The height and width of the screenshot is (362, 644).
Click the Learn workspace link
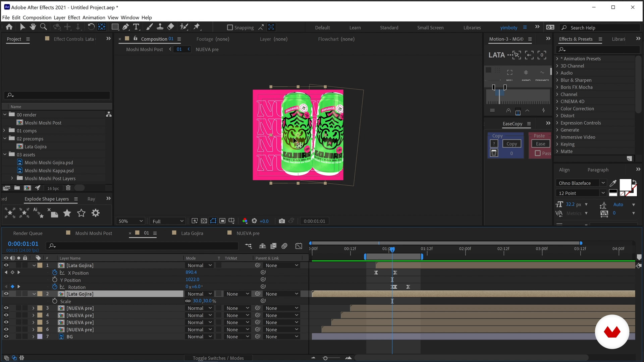(355, 27)
